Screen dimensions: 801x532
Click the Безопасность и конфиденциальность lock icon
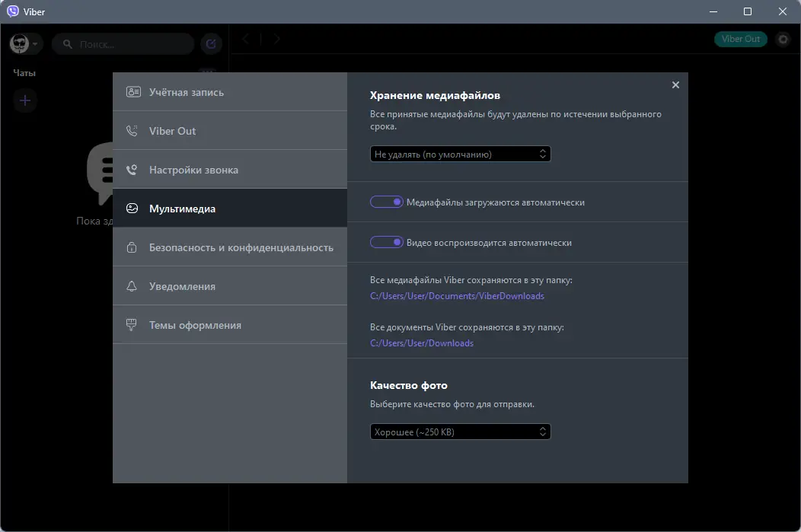click(132, 247)
